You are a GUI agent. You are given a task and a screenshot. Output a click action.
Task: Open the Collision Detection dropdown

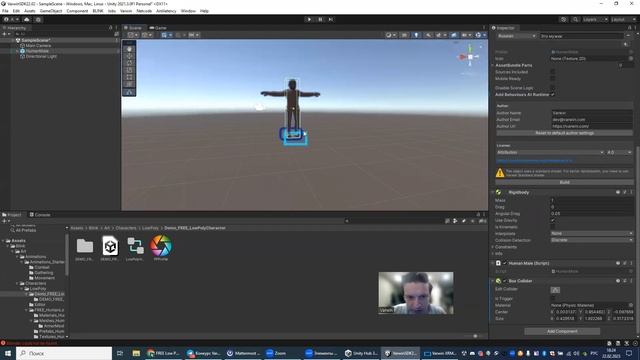click(591, 240)
